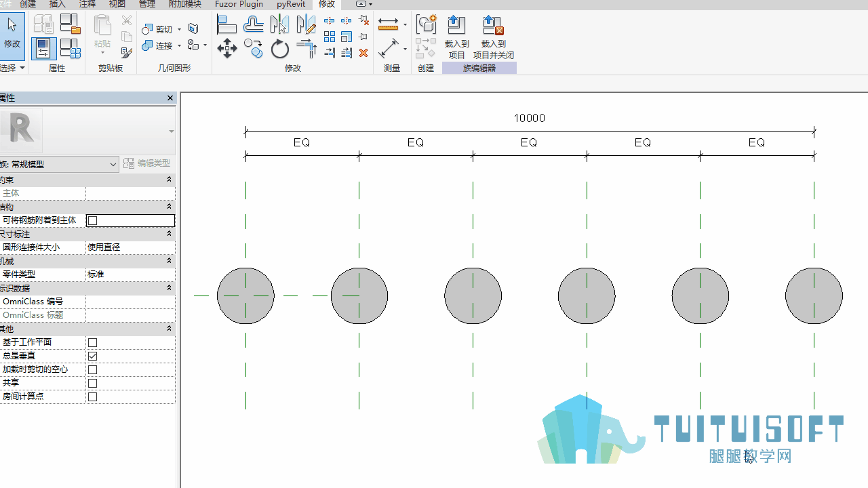Click the OmniClass 编号 value field
Image resolution: width=868 pixels, height=488 pixels.
click(130, 302)
